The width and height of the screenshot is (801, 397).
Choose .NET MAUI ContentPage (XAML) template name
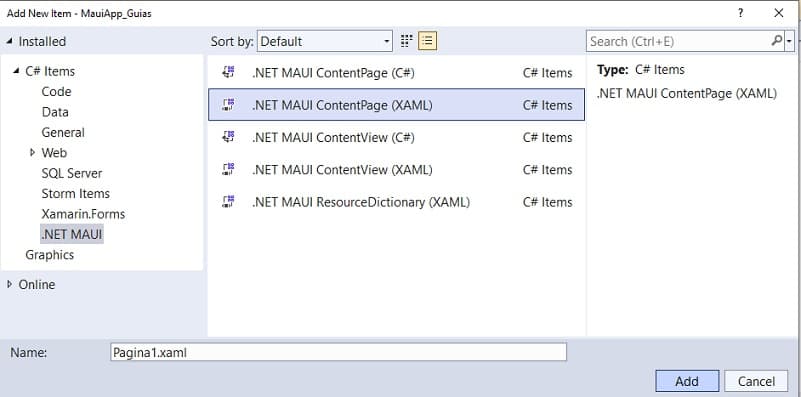click(x=342, y=105)
